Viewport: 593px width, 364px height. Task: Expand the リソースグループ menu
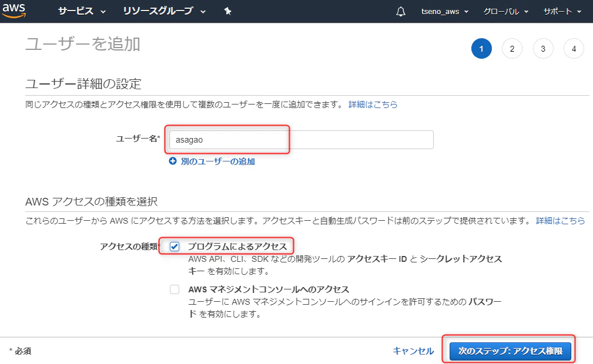pyautogui.click(x=164, y=11)
